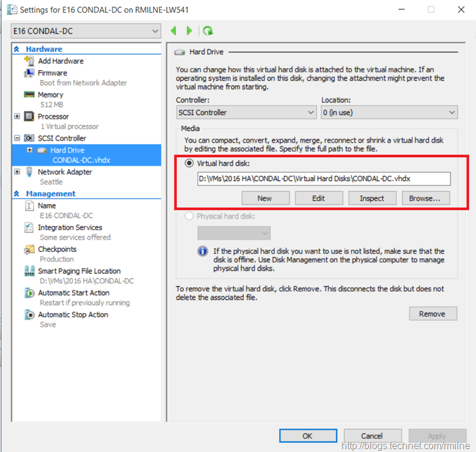Image resolution: width=476 pixels, height=452 pixels.
Task: Open the VM selector dropdown E16 CONDAL-DC
Action: 86,31
